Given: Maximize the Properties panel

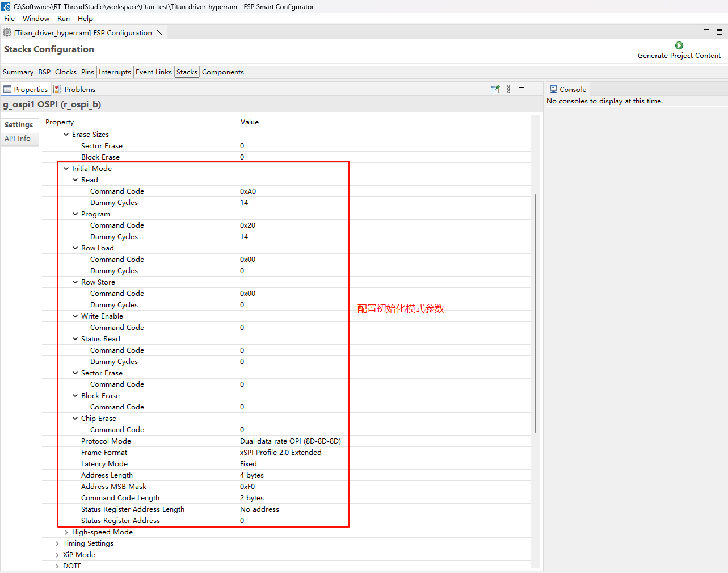Looking at the screenshot, I should coord(534,89).
